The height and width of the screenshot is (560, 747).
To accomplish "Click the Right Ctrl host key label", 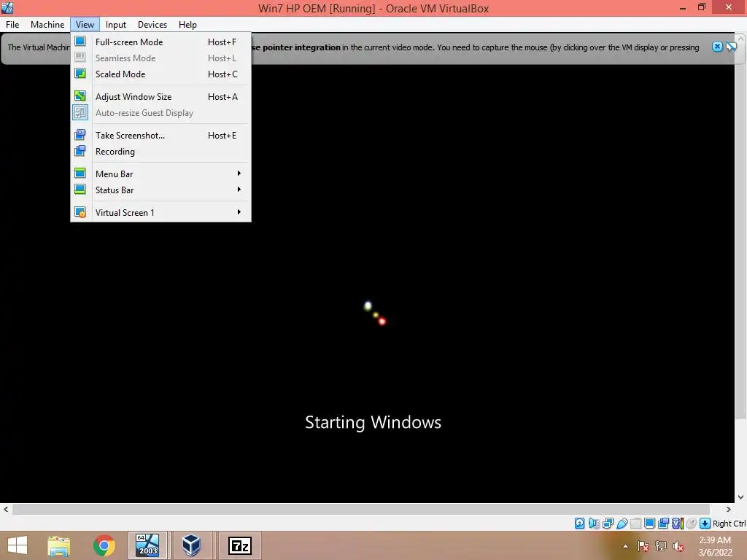I will (729, 524).
